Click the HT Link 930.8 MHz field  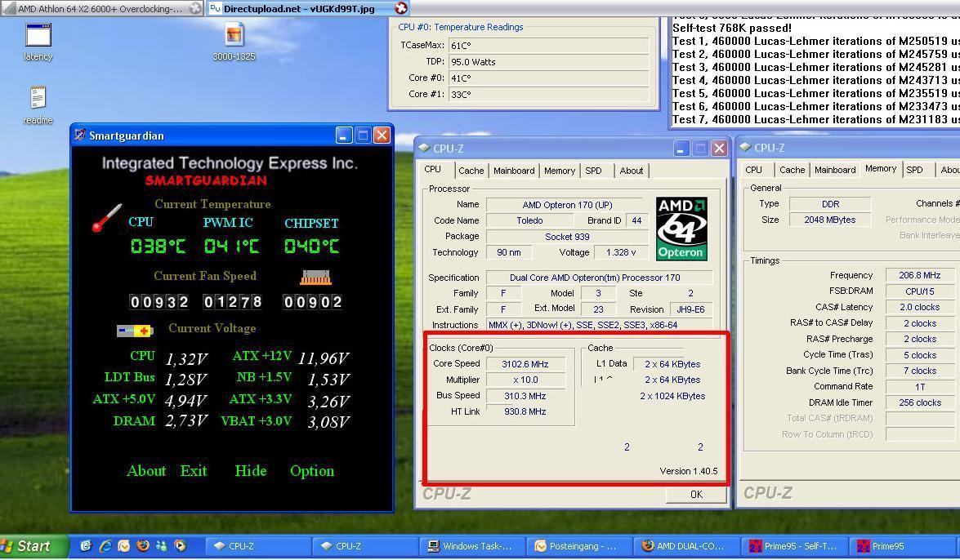(x=525, y=412)
